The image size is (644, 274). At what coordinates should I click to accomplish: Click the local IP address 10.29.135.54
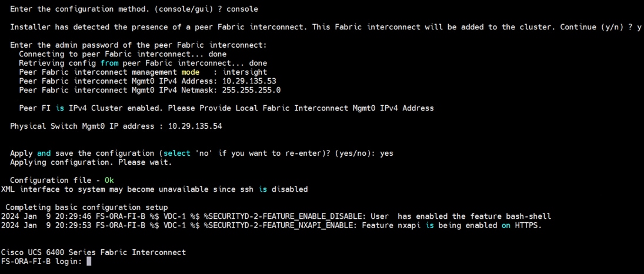pos(195,126)
